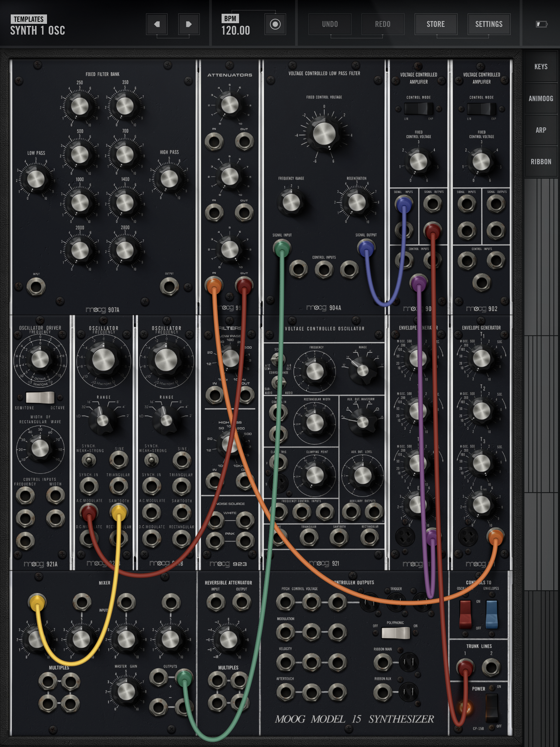Adjust the filter fixed control voltage knob
The width and height of the screenshot is (560, 747).
tap(324, 133)
